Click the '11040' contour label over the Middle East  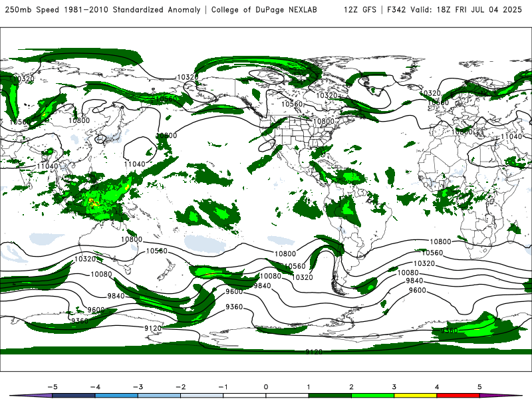point(511,136)
